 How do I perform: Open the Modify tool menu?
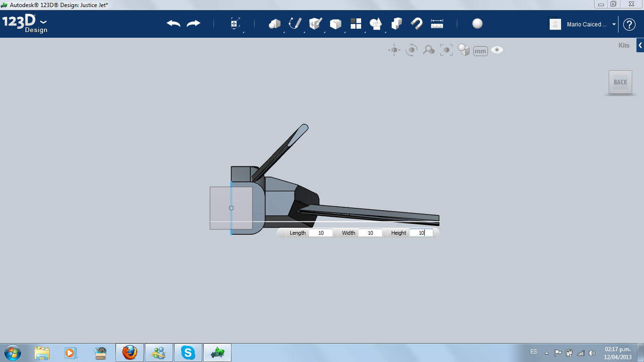pos(335,24)
